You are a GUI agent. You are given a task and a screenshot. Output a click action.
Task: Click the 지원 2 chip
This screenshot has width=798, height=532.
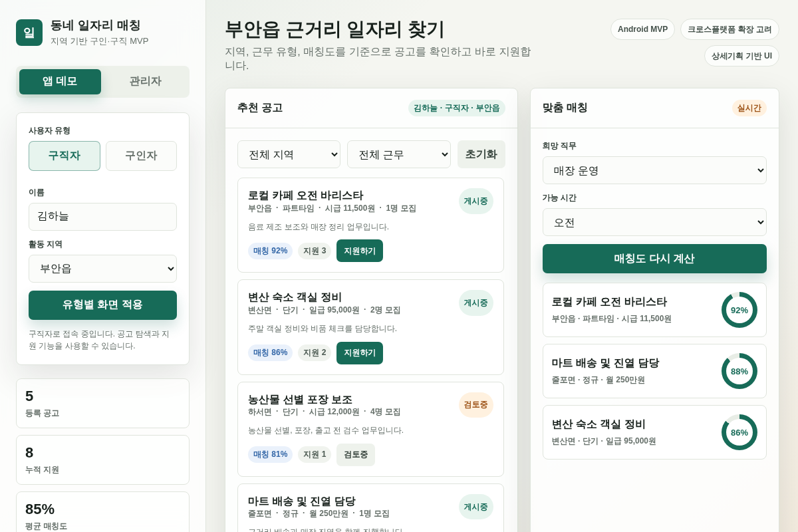(315, 353)
